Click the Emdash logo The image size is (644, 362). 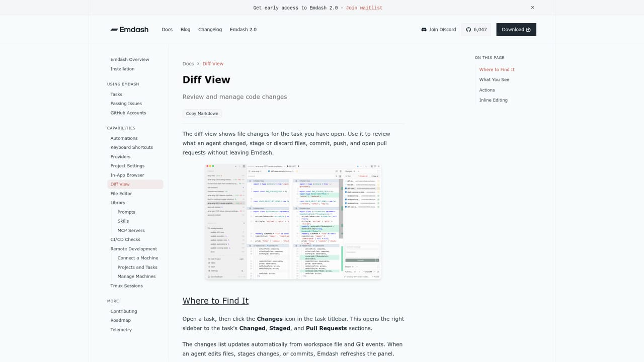click(129, 30)
